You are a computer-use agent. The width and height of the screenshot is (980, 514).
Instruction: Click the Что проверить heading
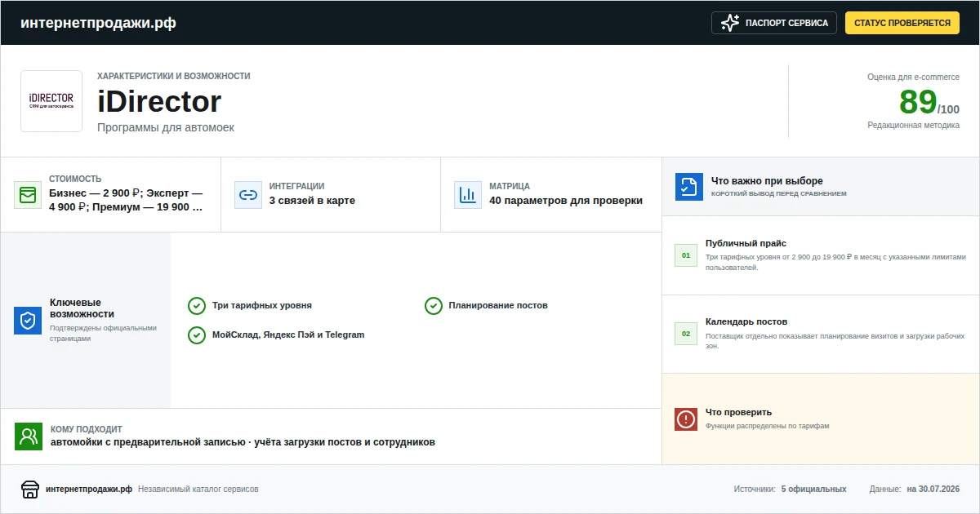[738, 412]
